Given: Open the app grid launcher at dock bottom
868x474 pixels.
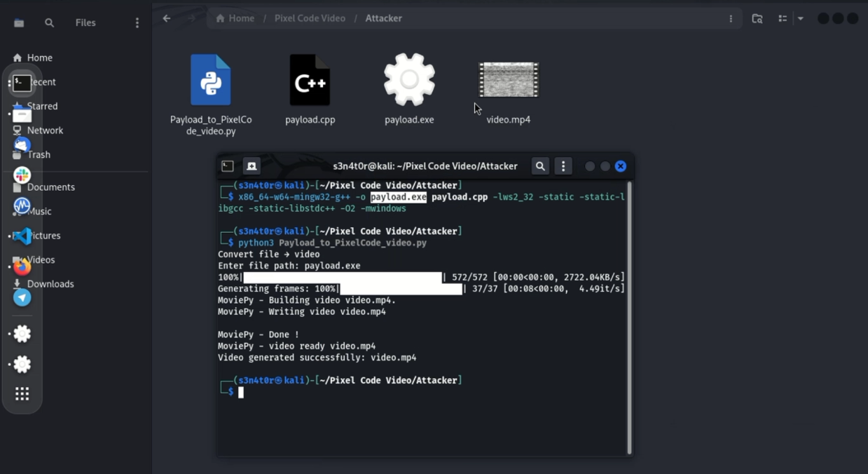Looking at the screenshot, I should coord(22,393).
